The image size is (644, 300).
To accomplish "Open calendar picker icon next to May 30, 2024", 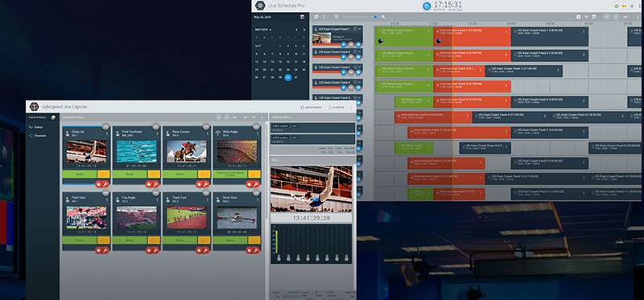I will [x=303, y=17].
